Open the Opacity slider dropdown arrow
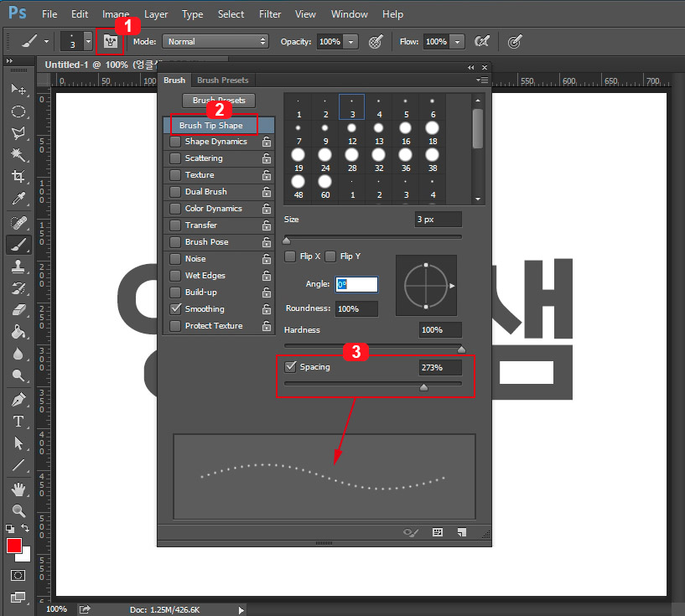 [x=350, y=42]
